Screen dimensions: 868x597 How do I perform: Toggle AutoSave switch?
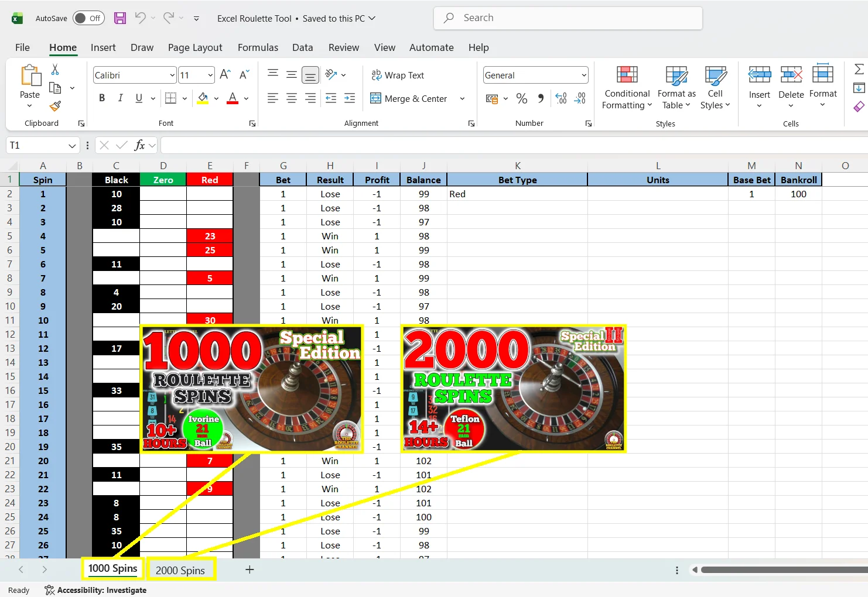[x=88, y=18]
